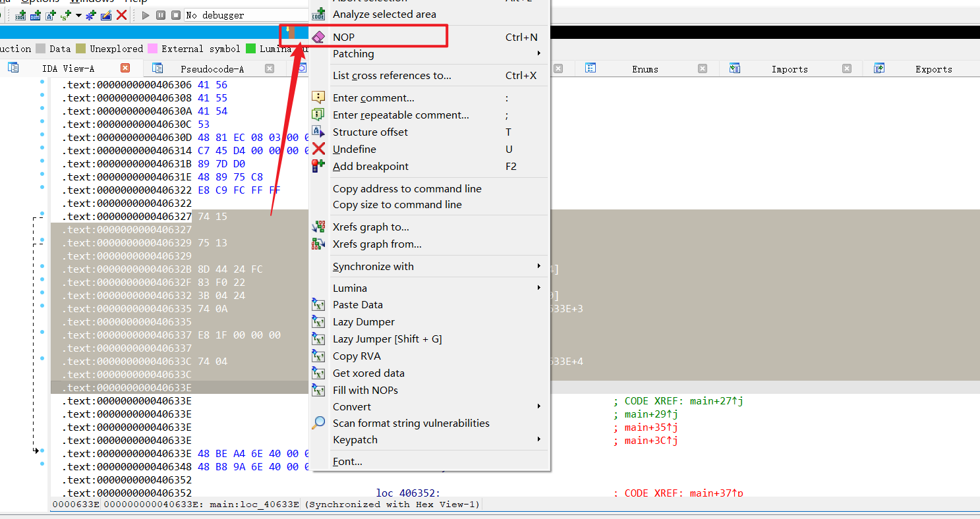Select Enter comment... menu entry
This screenshot has width=980, height=519.
(429, 97)
